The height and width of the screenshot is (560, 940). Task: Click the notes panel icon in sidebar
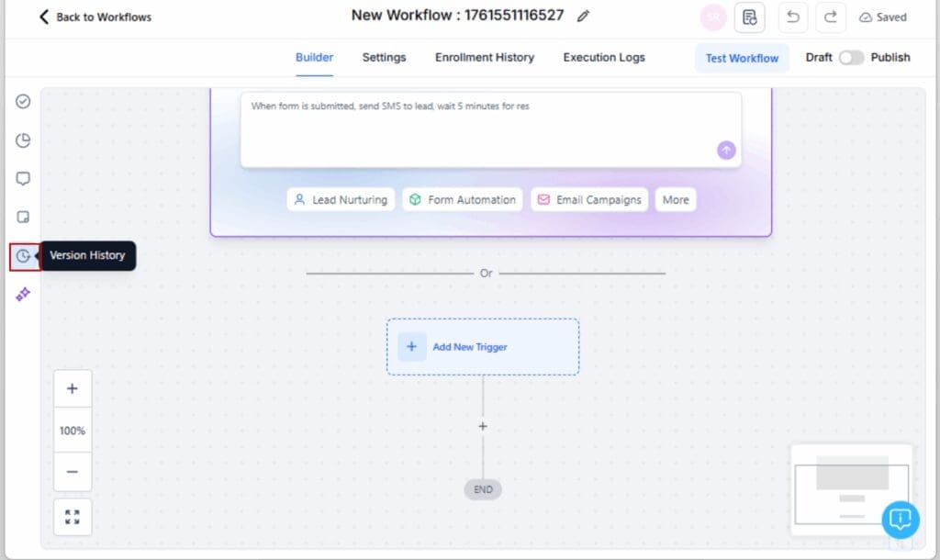[23, 218]
